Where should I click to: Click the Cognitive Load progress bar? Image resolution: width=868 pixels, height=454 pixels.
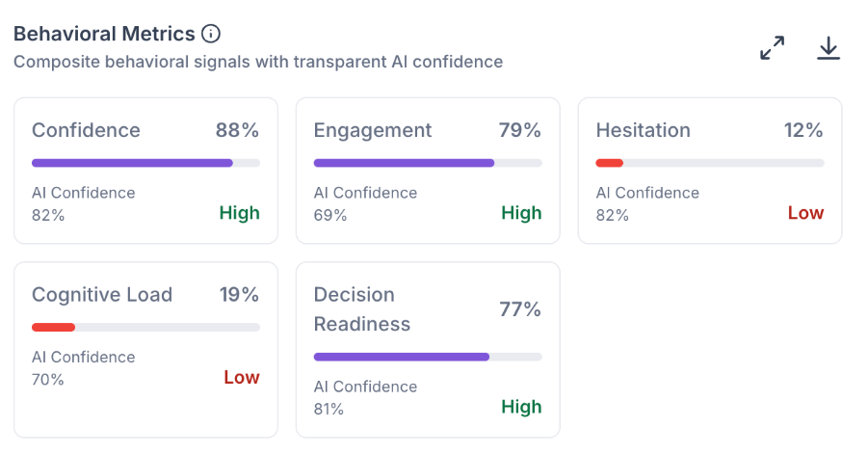point(145,327)
